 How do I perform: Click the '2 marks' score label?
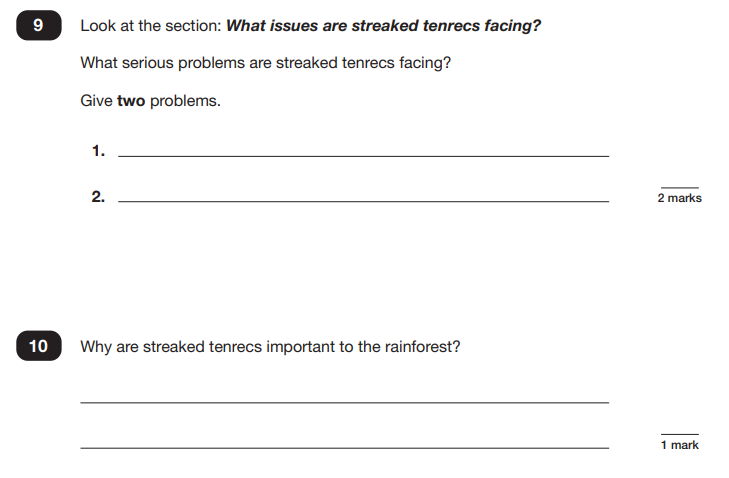coord(679,198)
